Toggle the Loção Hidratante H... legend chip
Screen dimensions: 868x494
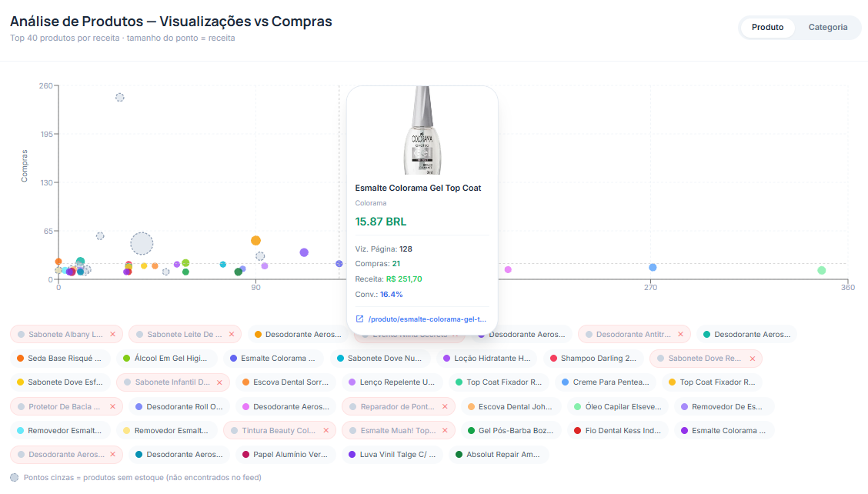click(x=487, y=359)
